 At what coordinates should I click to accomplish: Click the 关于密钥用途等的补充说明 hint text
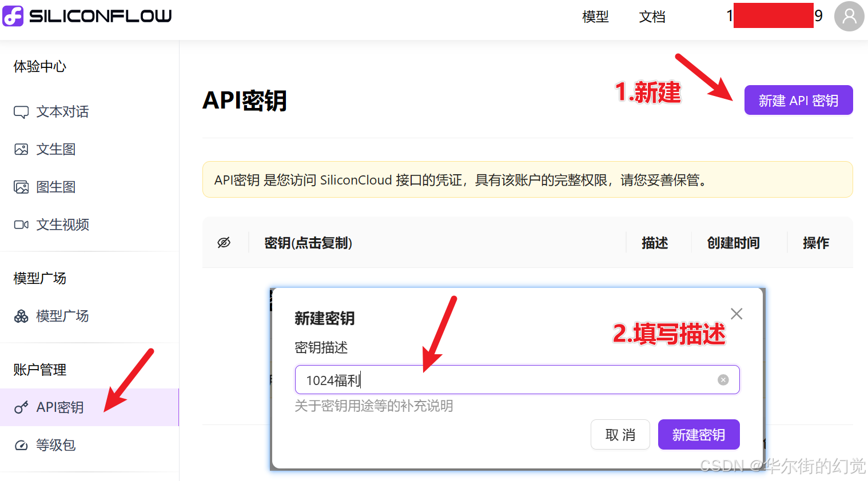[374, 406]
